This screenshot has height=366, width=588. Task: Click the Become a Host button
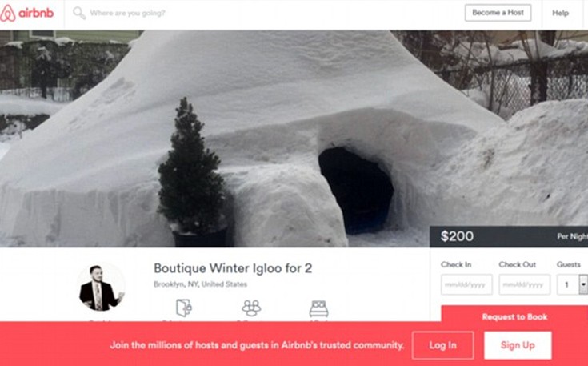coord(498,13)
